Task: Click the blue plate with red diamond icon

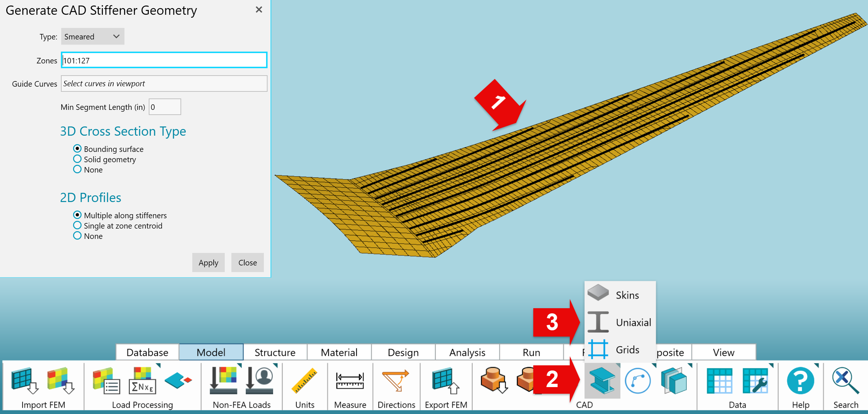Action: click(178, 381)
